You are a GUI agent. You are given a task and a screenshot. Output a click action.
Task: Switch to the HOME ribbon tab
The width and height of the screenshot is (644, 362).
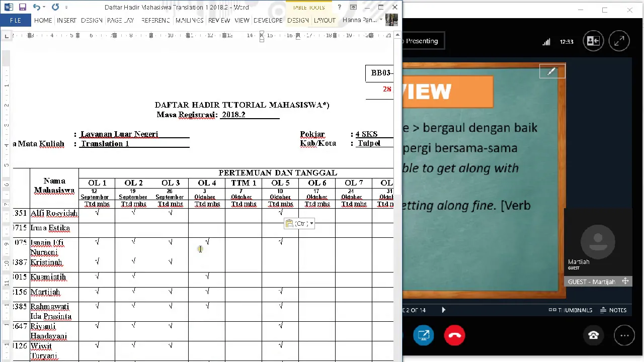point(43,20)
